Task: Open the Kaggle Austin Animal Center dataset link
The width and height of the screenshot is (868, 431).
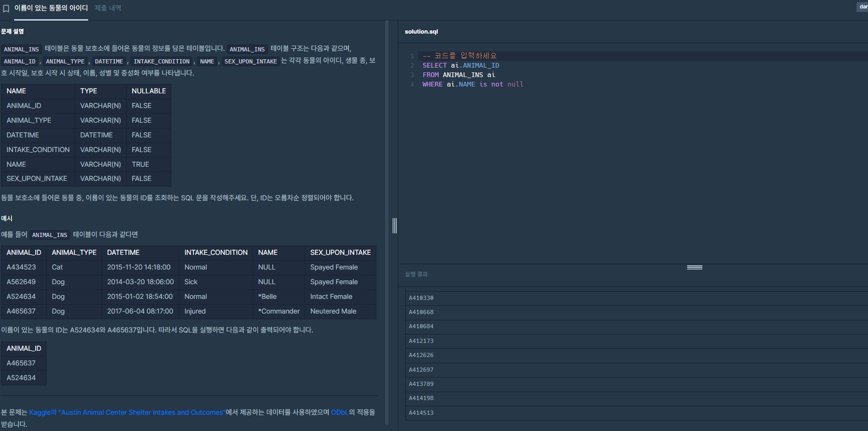Action: [127, 413]
